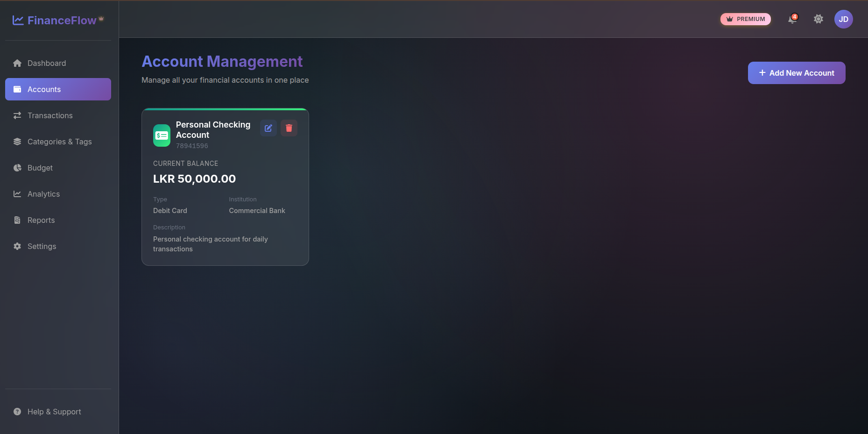Click the Budget pie chart icon
This screenshot has width=868, height=434.
[x=17, y=168]
